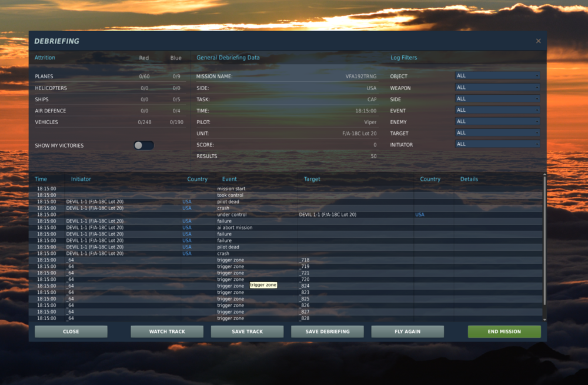This screenshot has height=385, width=588.
Task: Click the event log scrollbar down arrow
Action: point(544,319)
